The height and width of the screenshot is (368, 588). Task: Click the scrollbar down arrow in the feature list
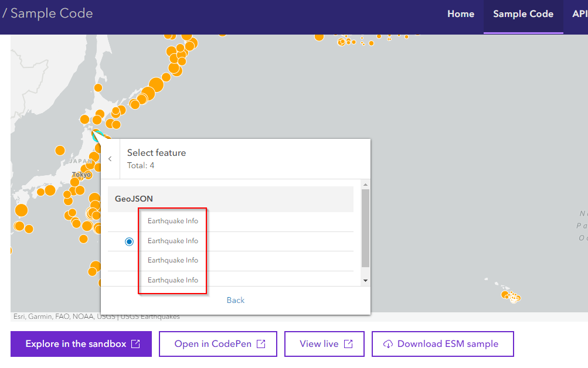(x=365, y=281)
